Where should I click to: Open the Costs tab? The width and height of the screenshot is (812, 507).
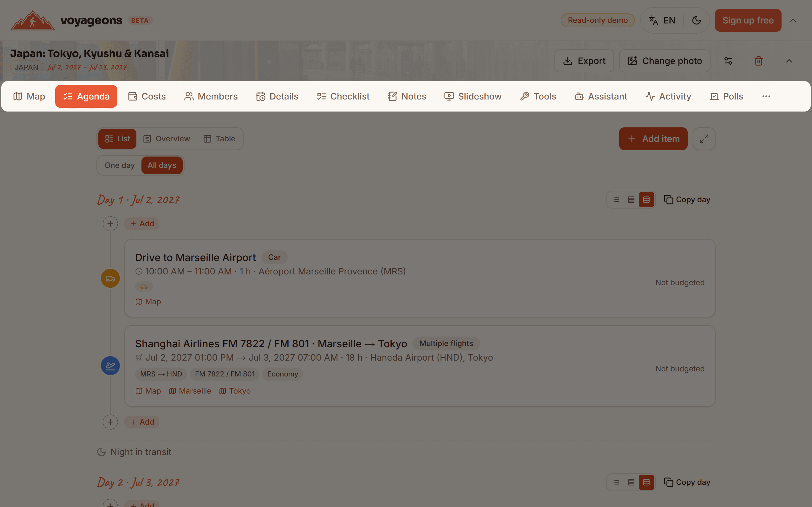(147, 97)
